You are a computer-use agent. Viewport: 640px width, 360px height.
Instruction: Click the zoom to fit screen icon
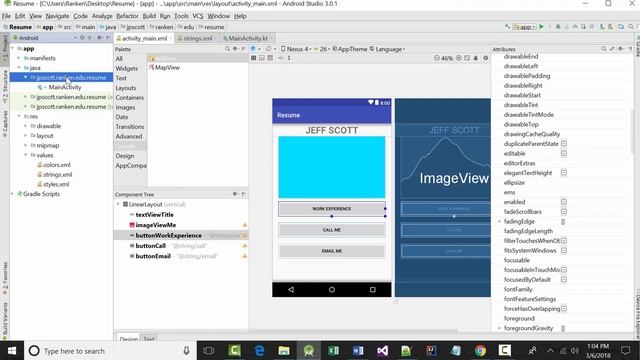(x=467, y=58)
